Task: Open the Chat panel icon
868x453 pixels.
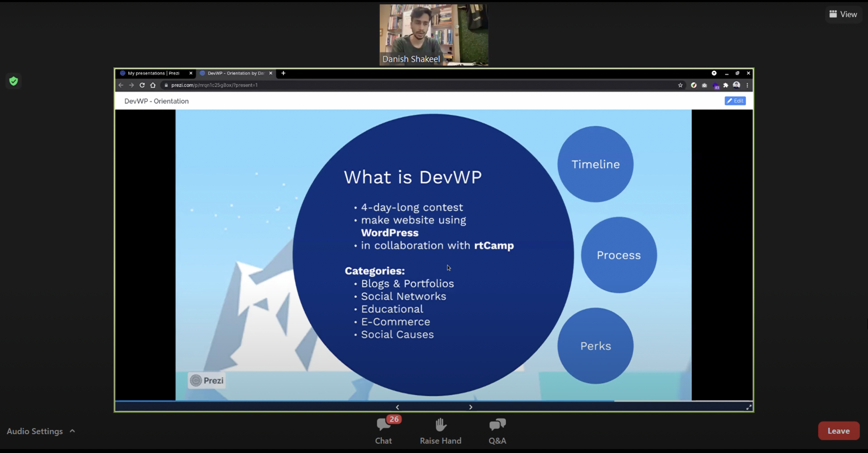Action: (x=383, y=425)
